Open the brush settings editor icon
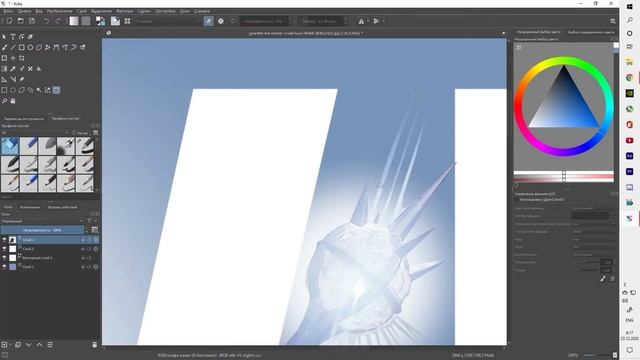Image resolution: width=640 pixels, height=360 pixels. coord(116,21)
